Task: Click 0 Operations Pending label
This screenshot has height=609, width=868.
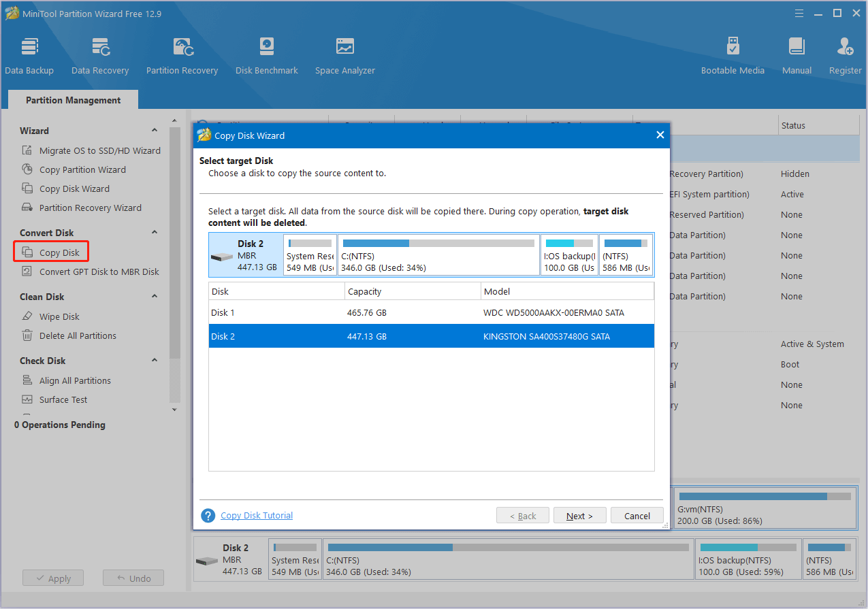Action: click(x=60, y=425)
